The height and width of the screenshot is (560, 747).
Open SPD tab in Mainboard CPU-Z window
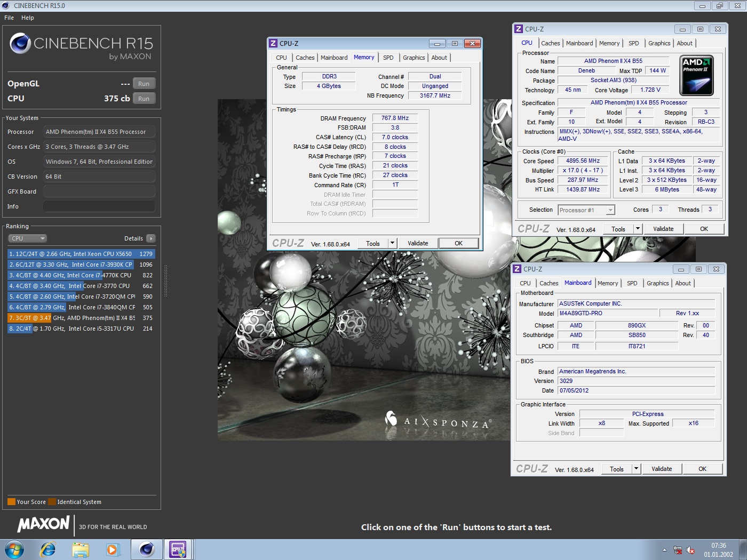632,283
